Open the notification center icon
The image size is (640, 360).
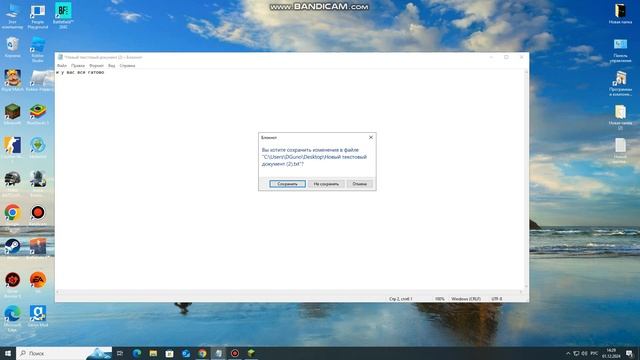tap(629, 353)
